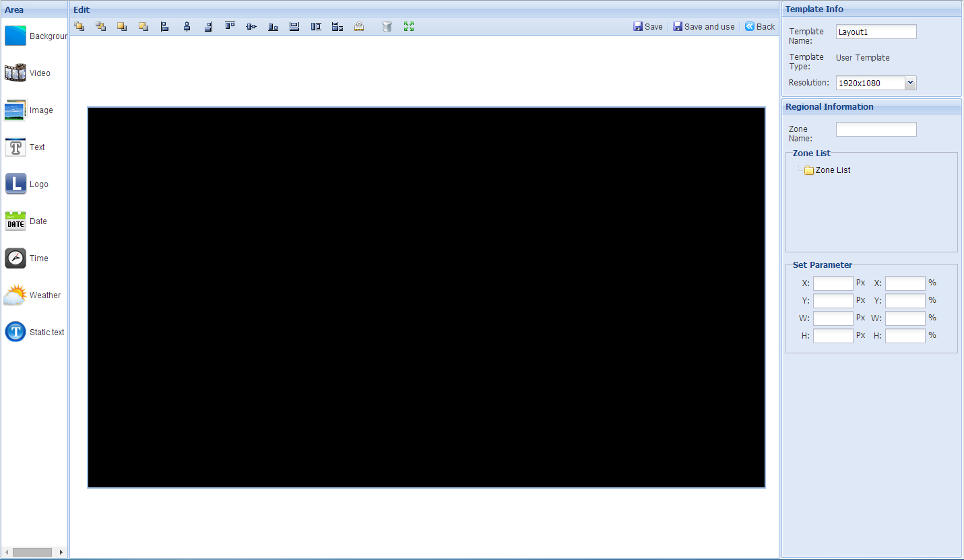Click Area panel scroll left arrow
Viewport: 964px width, 560px height.
click(x=7, y=553)
